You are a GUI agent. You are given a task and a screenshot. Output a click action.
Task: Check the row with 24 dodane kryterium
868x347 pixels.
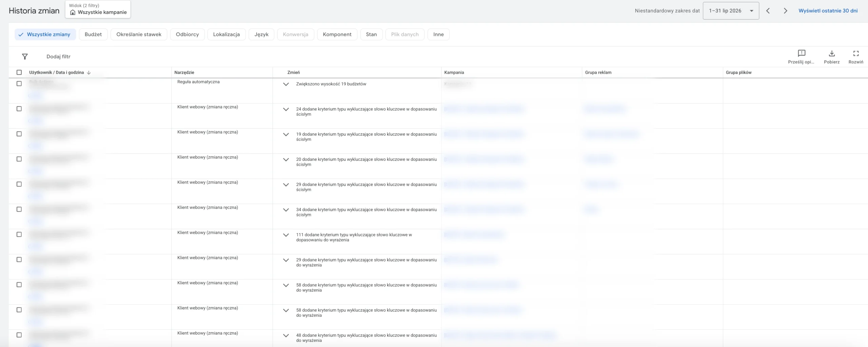point(19,109)
